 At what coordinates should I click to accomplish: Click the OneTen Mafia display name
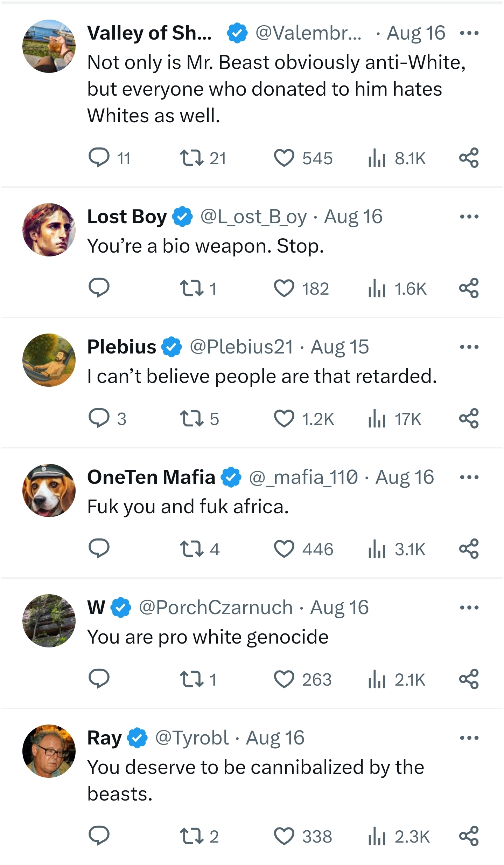(151, 477)
